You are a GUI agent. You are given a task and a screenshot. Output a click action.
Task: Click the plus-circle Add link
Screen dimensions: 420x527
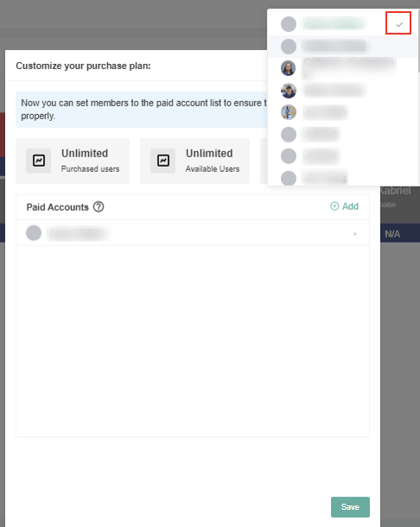(344, 206)
